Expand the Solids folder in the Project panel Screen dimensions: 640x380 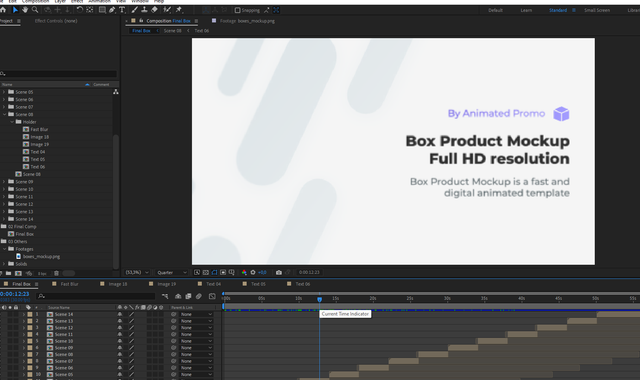tap(4, 264)
